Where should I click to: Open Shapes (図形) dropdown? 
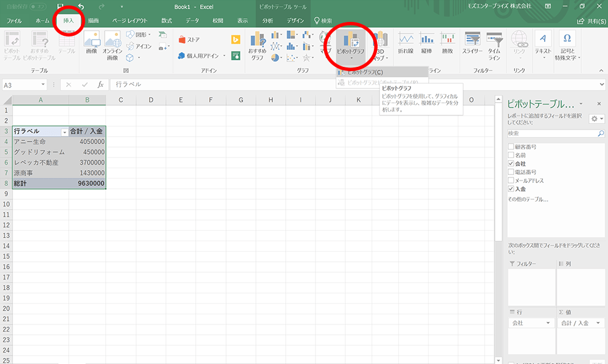point(139,35)
